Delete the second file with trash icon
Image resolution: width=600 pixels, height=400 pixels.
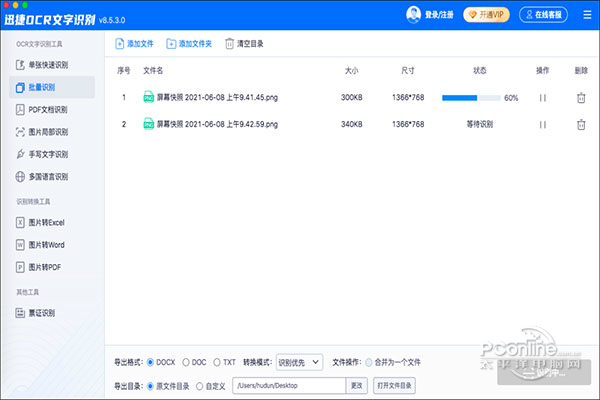(x=580, y=125)
